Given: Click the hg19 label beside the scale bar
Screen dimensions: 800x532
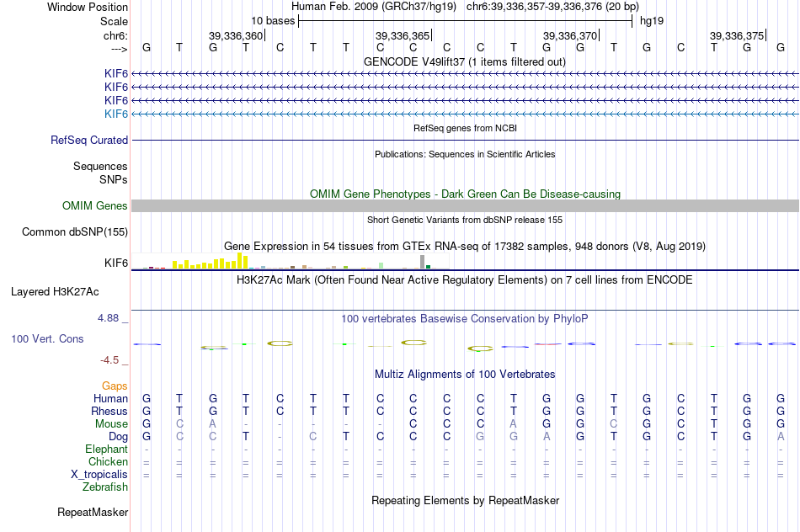Looking at the screenshot, I should click(x=652, y=21).
